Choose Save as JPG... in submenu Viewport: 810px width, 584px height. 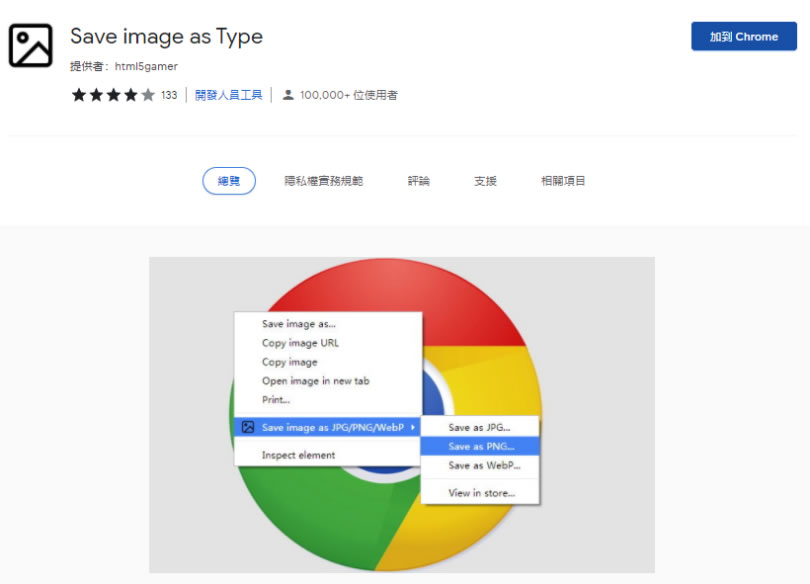[479, 428]
